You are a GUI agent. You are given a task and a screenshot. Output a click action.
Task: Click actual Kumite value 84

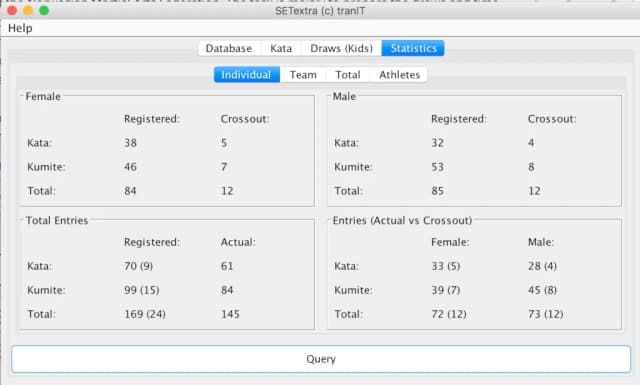click(x=227, y=290)
